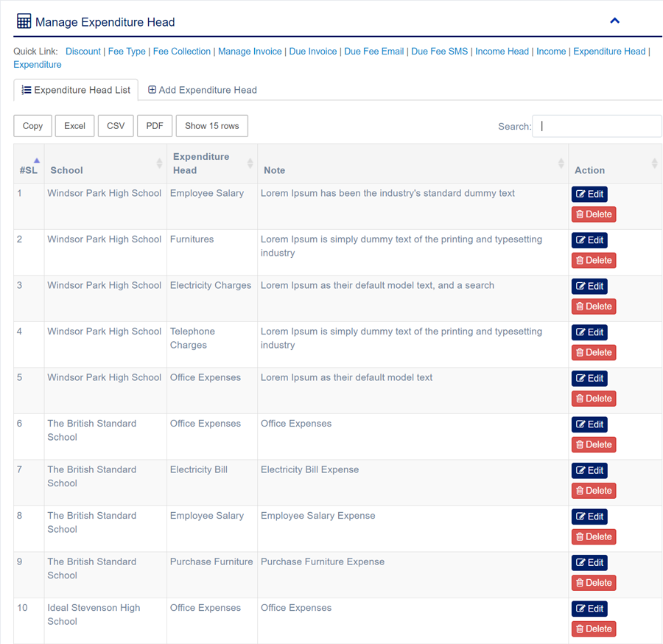Click inside the Search input field
The width and height of the screenshot is (663, 644).
597,126
